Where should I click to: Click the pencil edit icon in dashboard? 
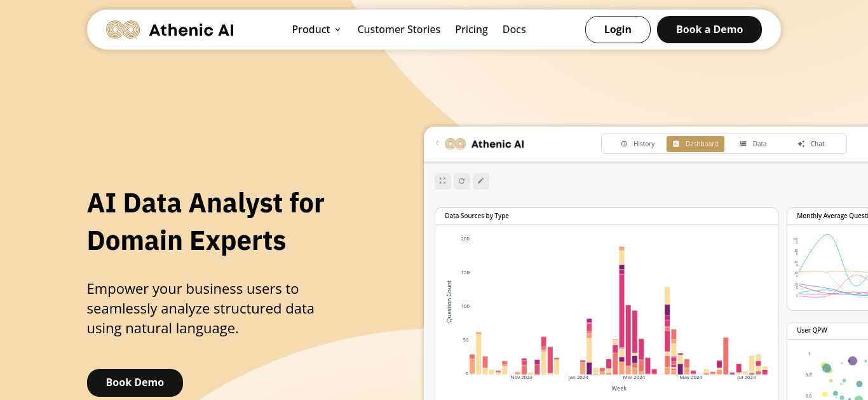[x=481, y=181]
